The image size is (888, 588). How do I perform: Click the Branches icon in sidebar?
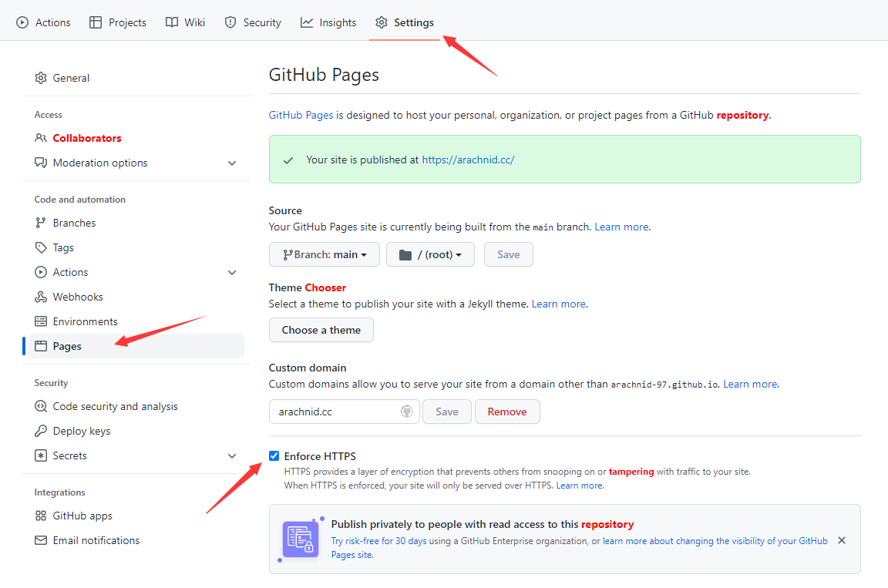click(41, 223)
